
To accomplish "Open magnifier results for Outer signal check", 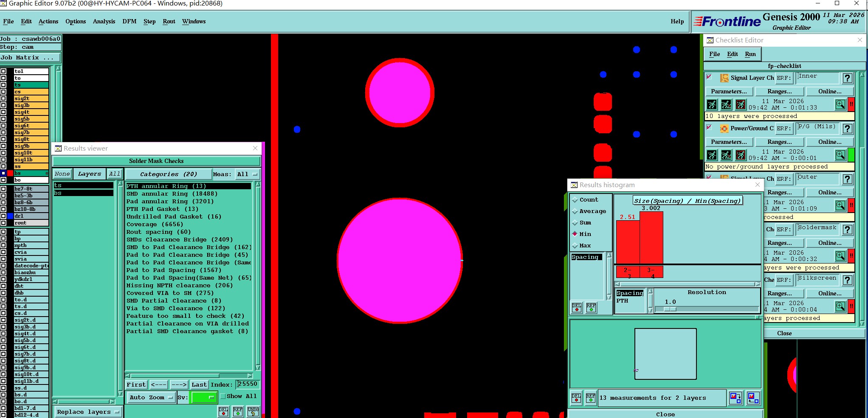I will click(840, 205).
